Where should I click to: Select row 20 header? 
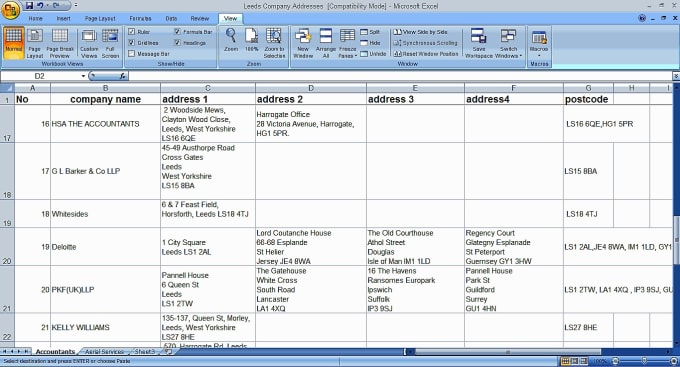7,247
